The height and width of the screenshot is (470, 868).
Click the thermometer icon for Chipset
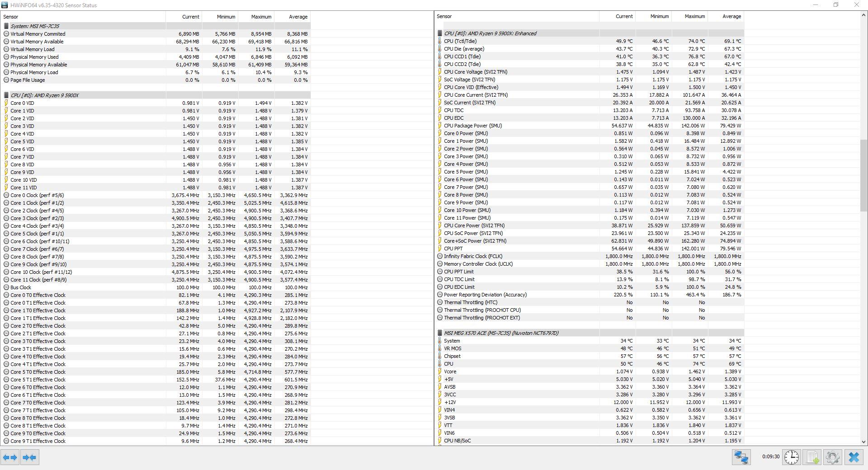click(440, 356)
